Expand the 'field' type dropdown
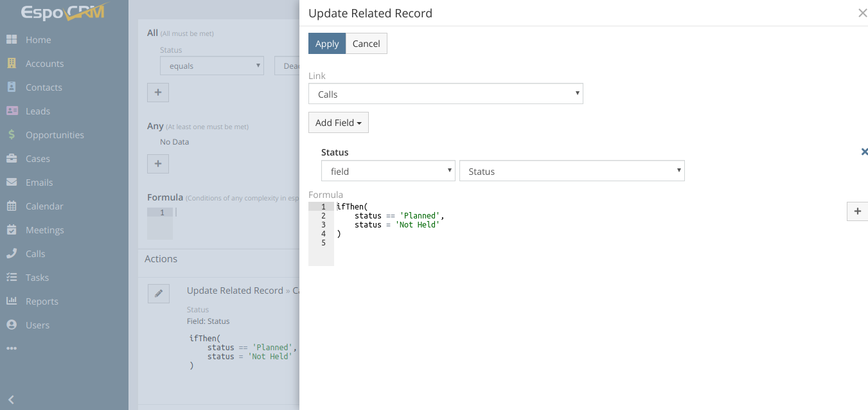The height and width of the screenshot is (410, 868). point(387,171)
